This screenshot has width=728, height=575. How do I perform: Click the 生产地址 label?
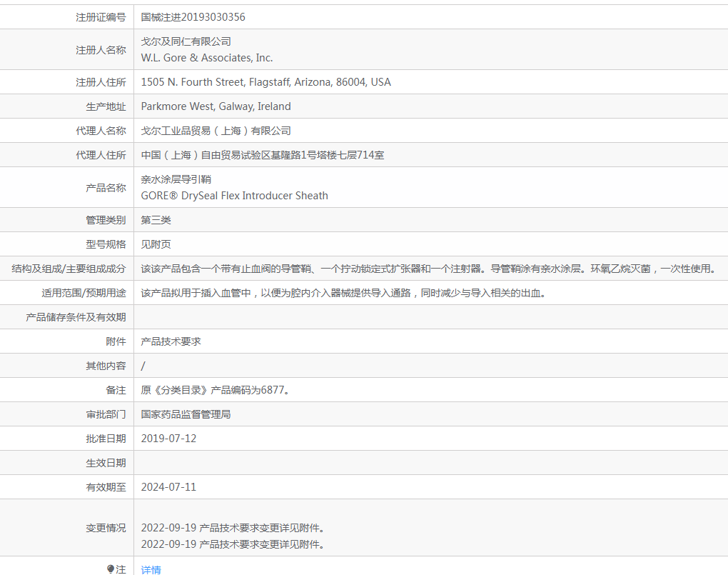tap(106, 106)
